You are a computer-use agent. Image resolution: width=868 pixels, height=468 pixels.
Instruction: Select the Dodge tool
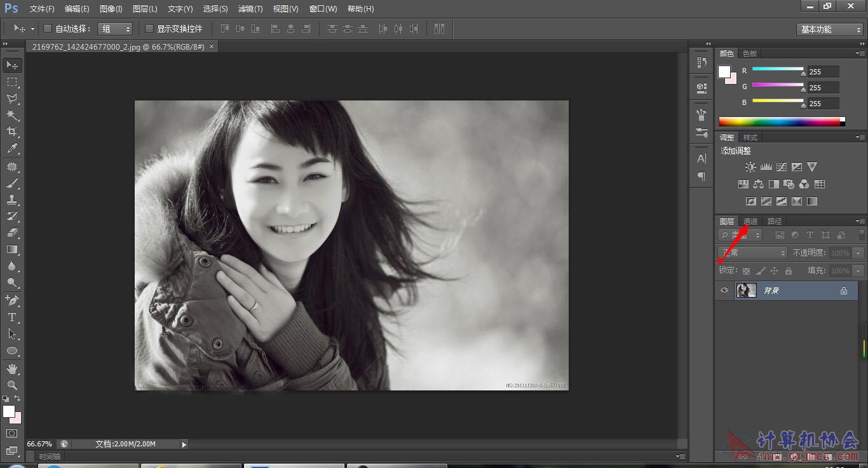12,282
